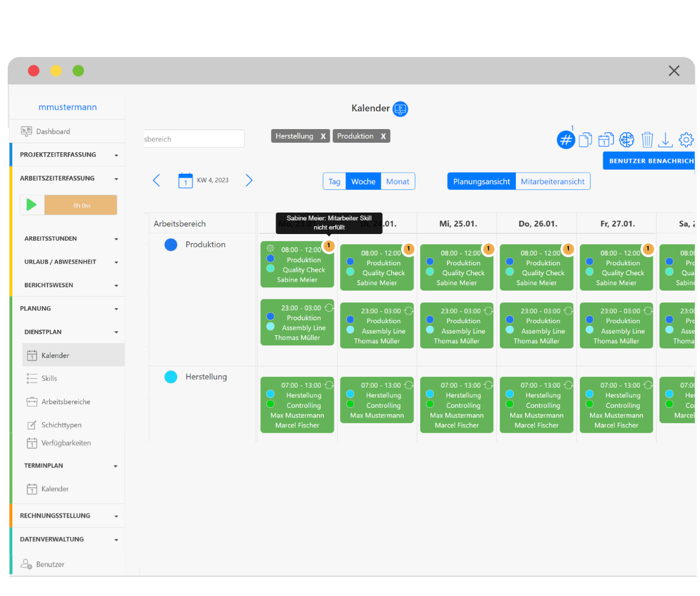Start the green working time play button
The width and height of the screenshot is (700, 596).
pos(32,205)
